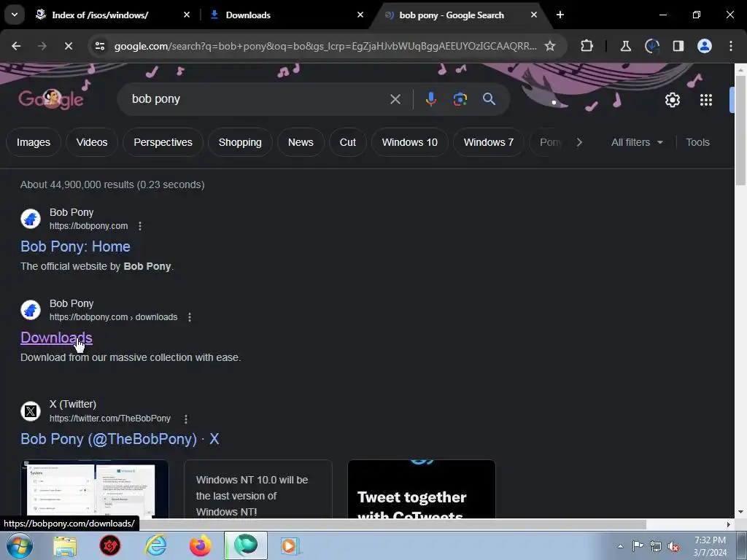Submit search with magnifier icon
This screenshot has height=560, width=747.
(489, 99)
